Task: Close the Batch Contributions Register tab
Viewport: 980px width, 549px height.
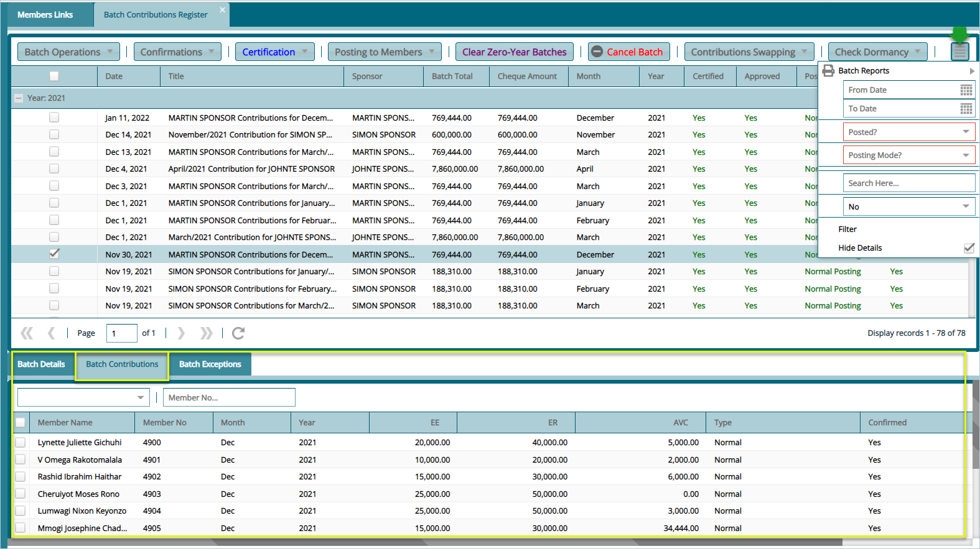Action: click(222, 11)
